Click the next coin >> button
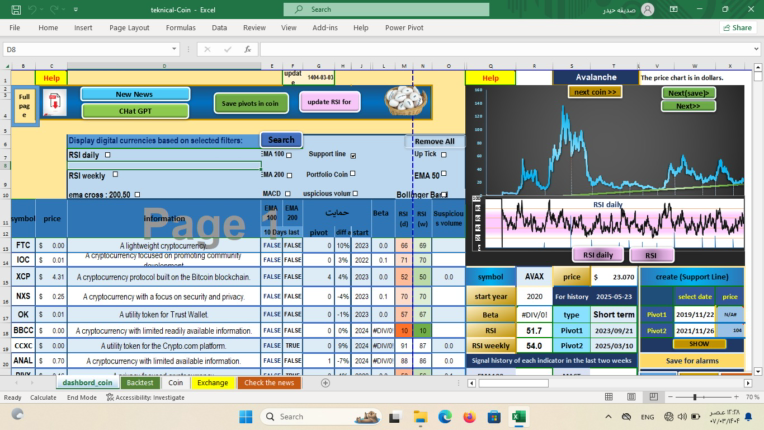The height and width of the screenshot is (430, 764). point(595,92)
